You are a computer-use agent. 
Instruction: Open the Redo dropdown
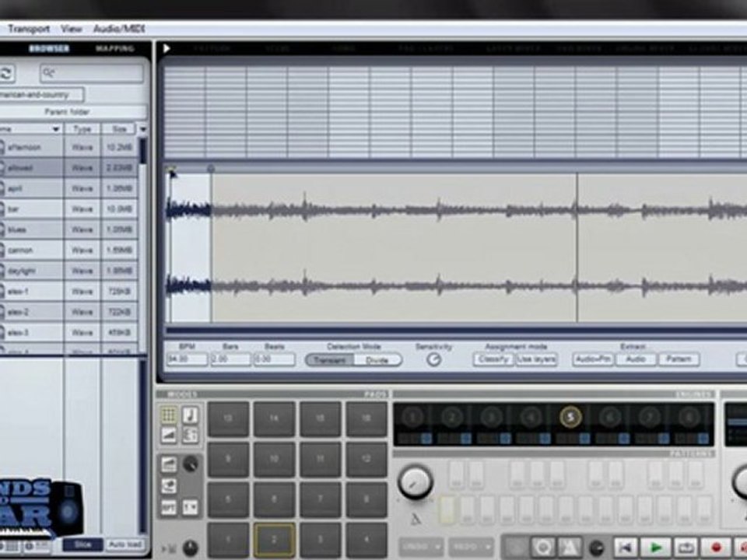tap(470, 547)
